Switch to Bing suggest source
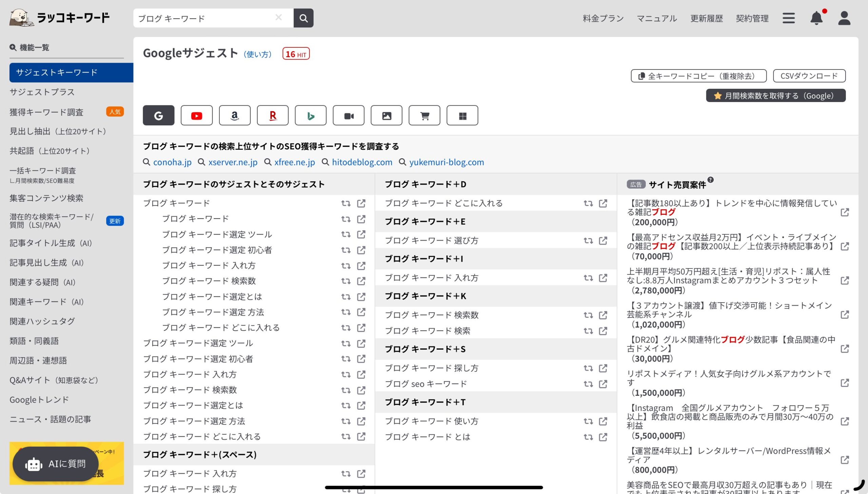 pyautogui.click(x=311, y=115)
